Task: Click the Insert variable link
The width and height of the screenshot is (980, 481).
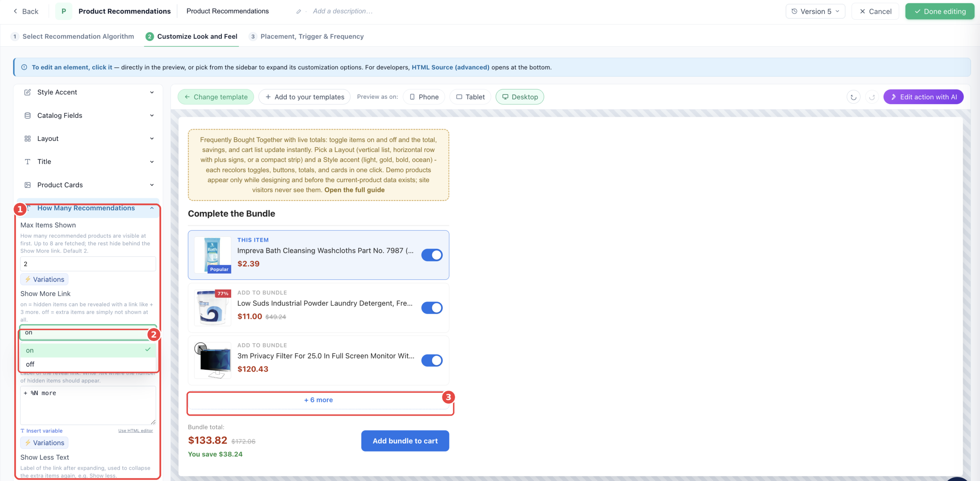Action: [x=41, y=431]
